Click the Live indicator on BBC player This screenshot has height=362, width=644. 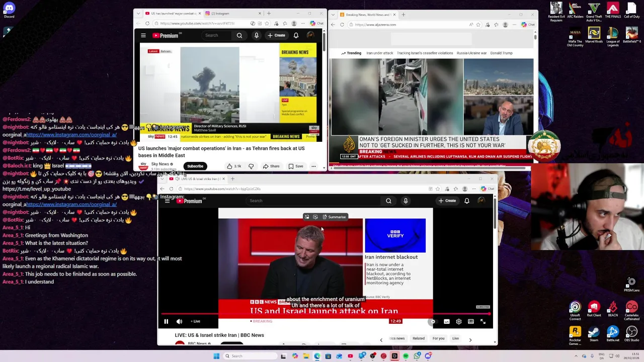(195, 321)
